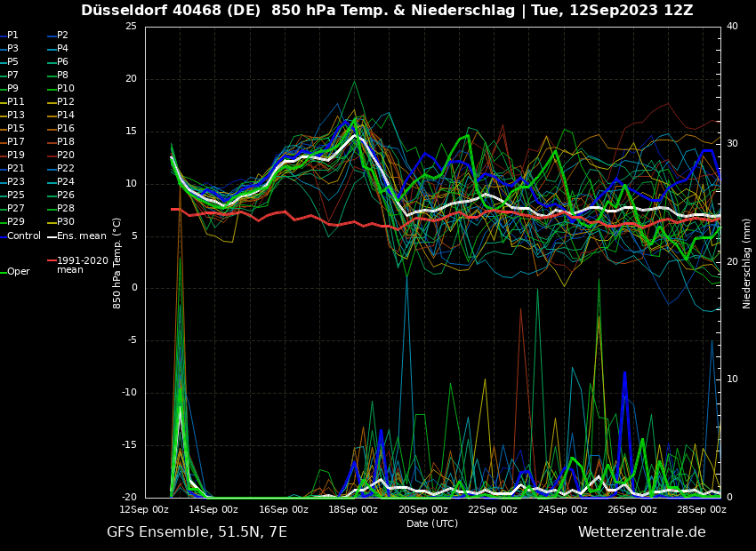Select the Ens. mean legend entry
756x551 pixels.
click(81, 236)
